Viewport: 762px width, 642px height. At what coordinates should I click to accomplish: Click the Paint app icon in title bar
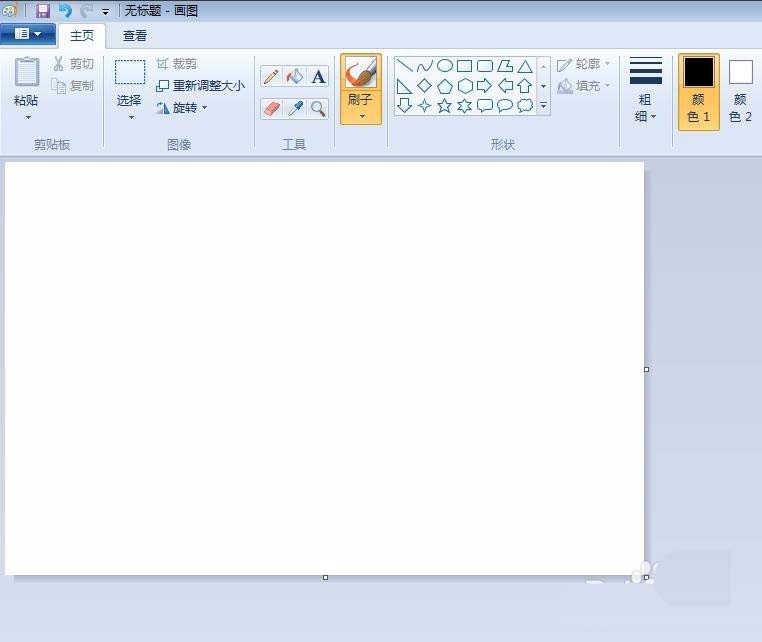click(x=10, y=10)
